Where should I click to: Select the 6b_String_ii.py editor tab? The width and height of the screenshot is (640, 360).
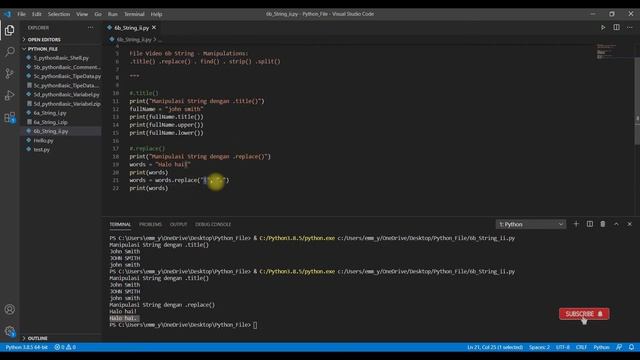[131, 28]
